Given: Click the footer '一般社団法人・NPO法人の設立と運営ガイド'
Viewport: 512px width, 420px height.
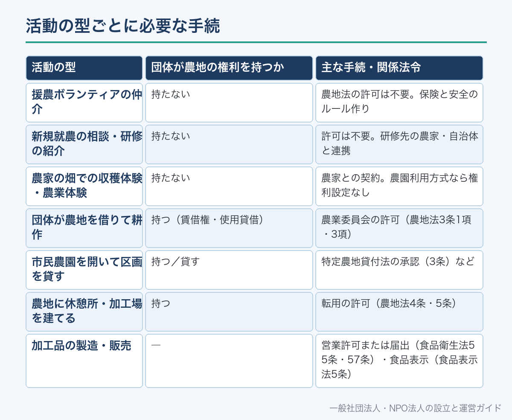Looking at the screenshot, I should tap(415, 408).
